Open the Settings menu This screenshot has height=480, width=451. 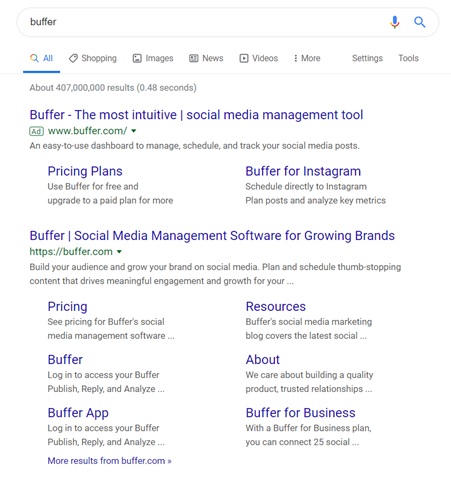[x=367, y=58]
